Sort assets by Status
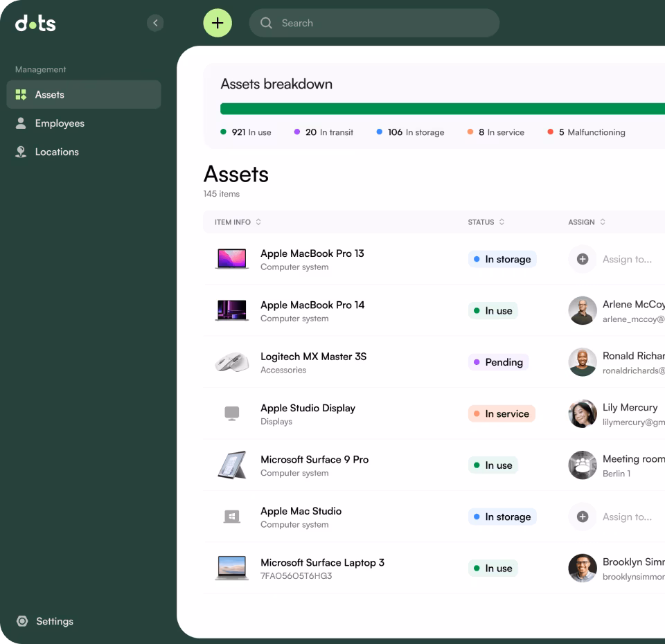 pos(486,222)
